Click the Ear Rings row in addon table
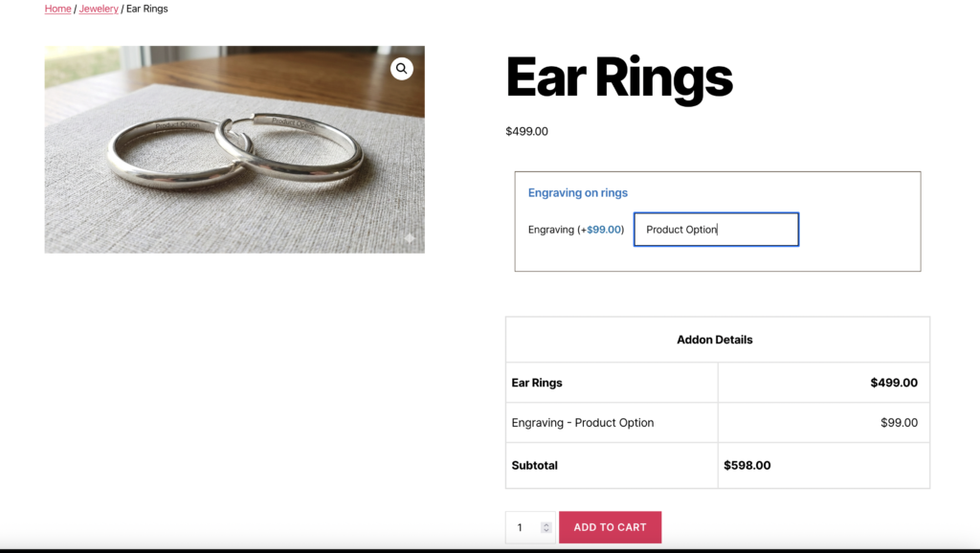The height and width of the screenshot is (553, 980). coord(537,383)
